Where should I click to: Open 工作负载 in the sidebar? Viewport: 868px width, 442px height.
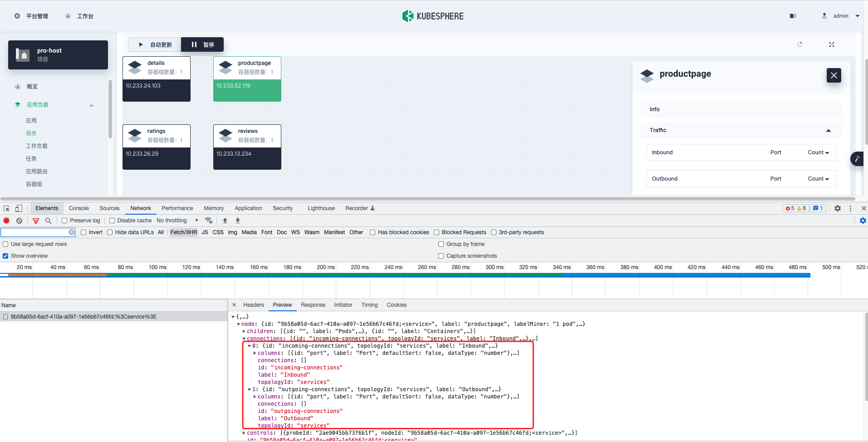[x=37, y=146]
